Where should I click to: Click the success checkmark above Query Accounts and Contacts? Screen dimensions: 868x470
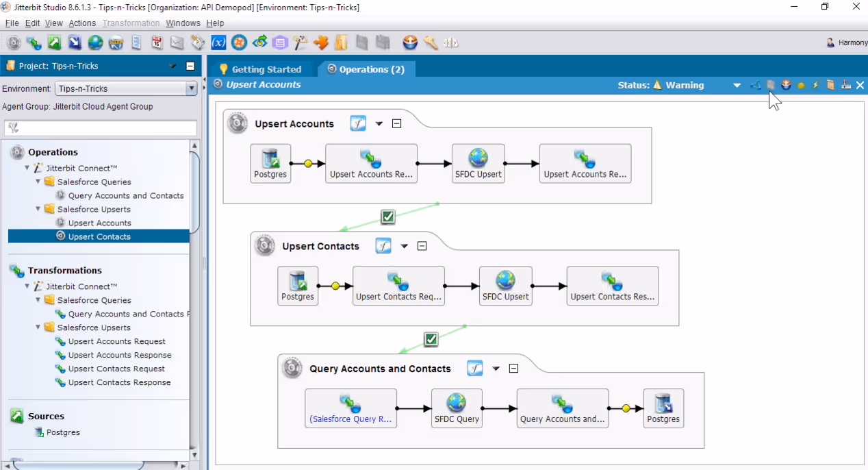pyautogui.click(x=431, y=338)
